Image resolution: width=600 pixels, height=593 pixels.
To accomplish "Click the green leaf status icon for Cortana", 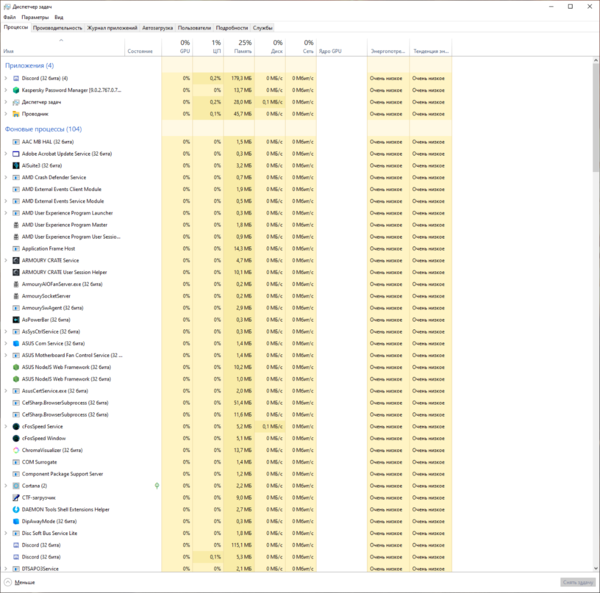I will tap(157, 486).
